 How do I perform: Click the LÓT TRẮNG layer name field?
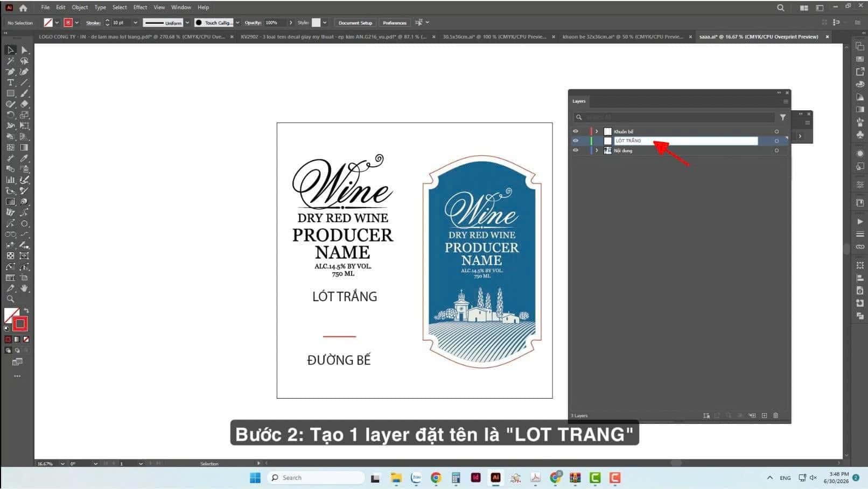coord(686,141)
